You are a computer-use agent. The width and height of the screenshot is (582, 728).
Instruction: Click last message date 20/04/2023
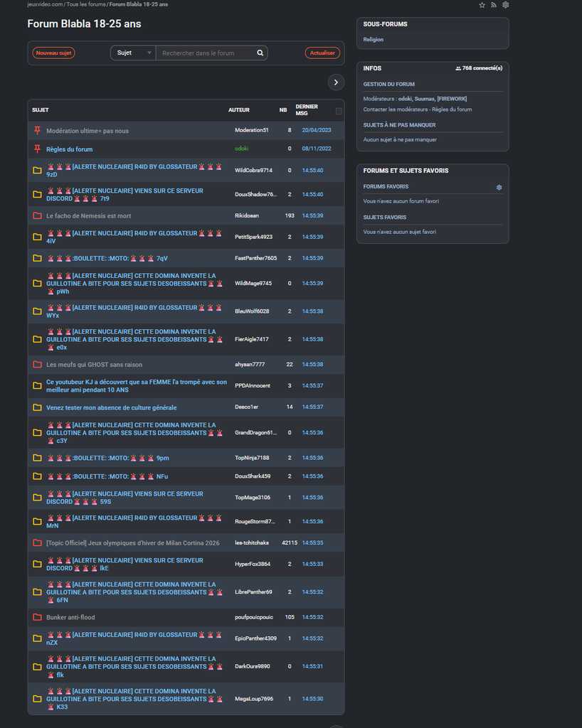click(x=317, y=130)
